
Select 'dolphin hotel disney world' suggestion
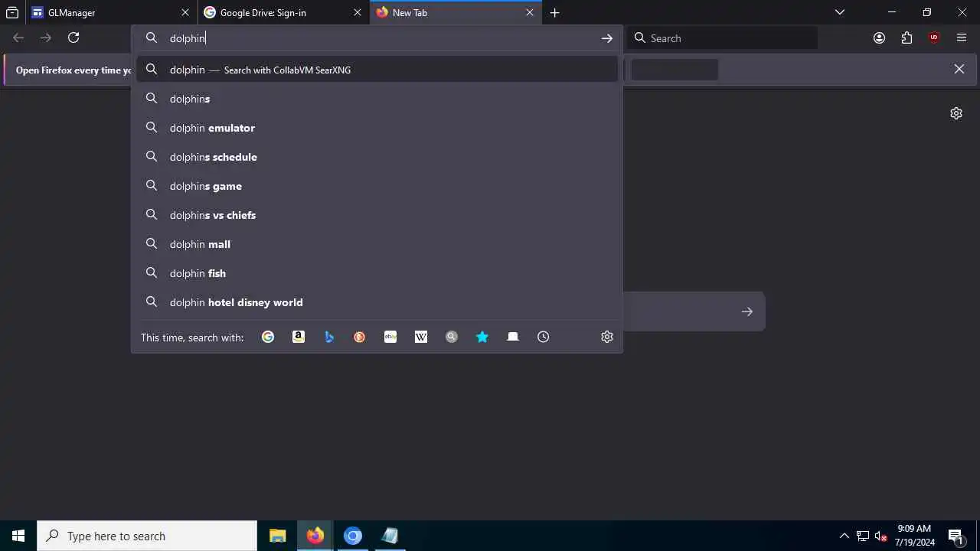pyautogui.click(x=377, y=302)
